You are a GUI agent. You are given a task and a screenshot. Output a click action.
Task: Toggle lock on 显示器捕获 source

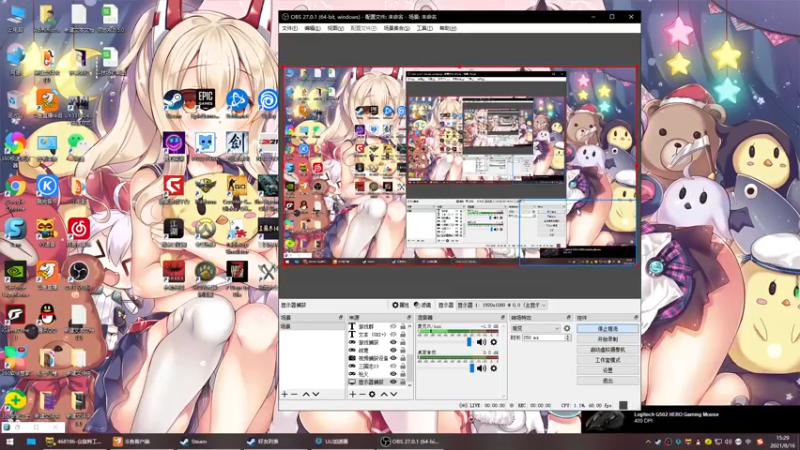point(403,382)
